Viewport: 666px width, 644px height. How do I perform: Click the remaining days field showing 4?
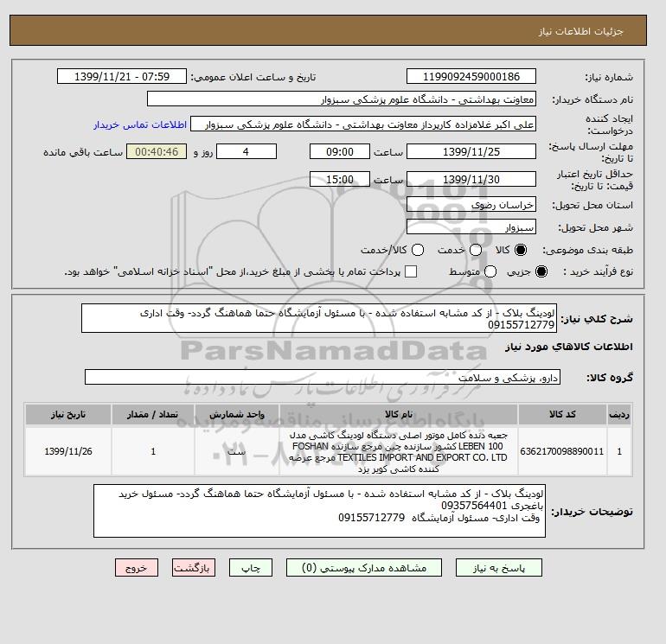click(247, 151)
